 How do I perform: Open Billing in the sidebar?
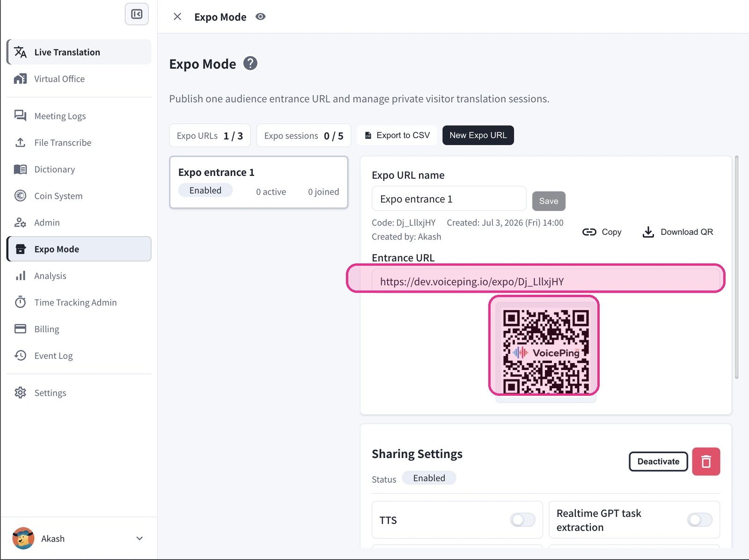[79, 329]
